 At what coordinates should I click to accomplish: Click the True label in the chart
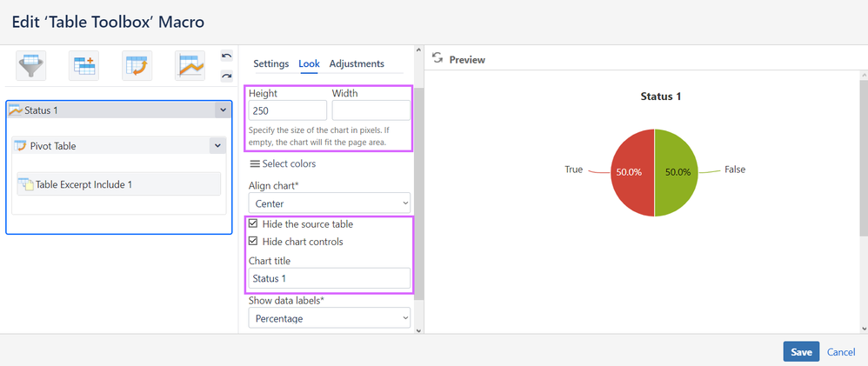[x=573, y=170]
